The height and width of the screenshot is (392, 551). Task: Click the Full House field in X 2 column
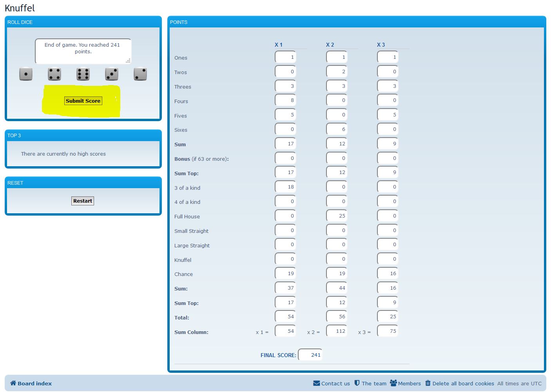click(337, 216)
